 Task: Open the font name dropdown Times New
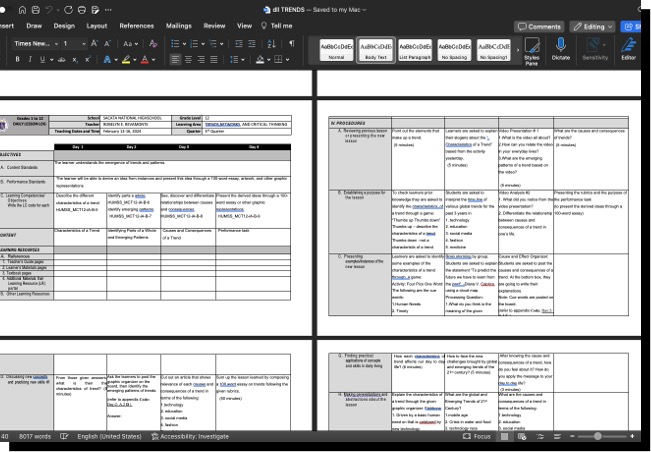[x=34, y=44]
